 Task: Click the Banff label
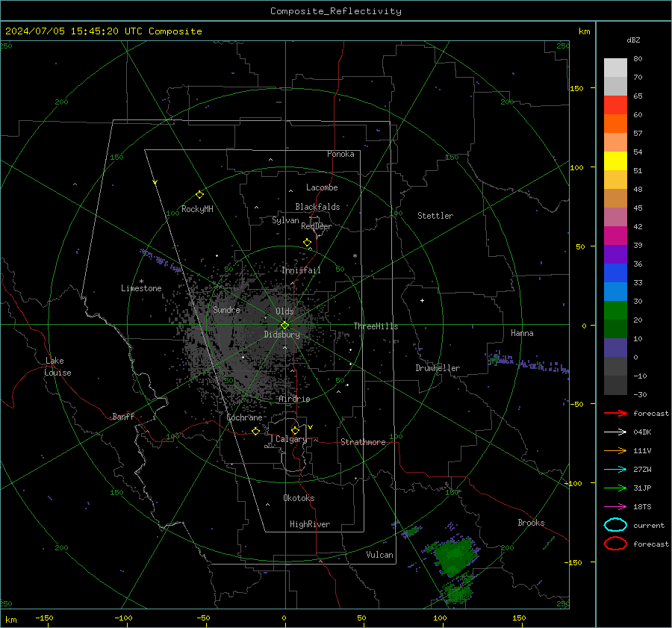pos(123,416)
